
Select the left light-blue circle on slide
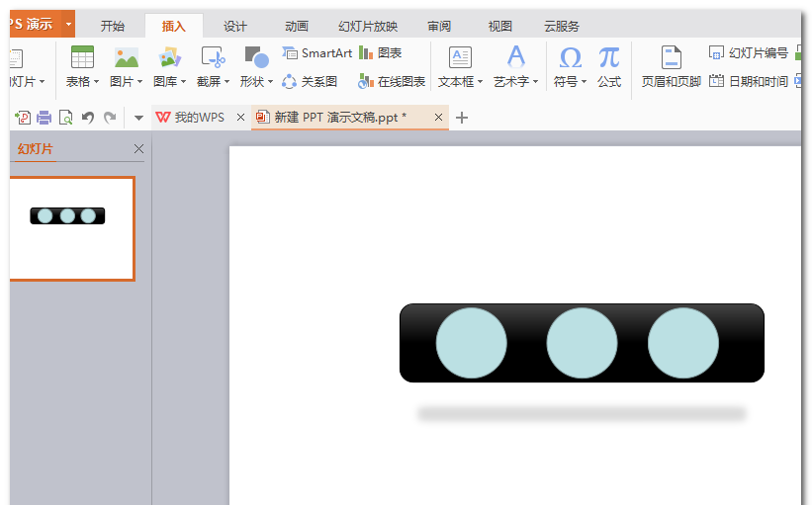point(471,343)
